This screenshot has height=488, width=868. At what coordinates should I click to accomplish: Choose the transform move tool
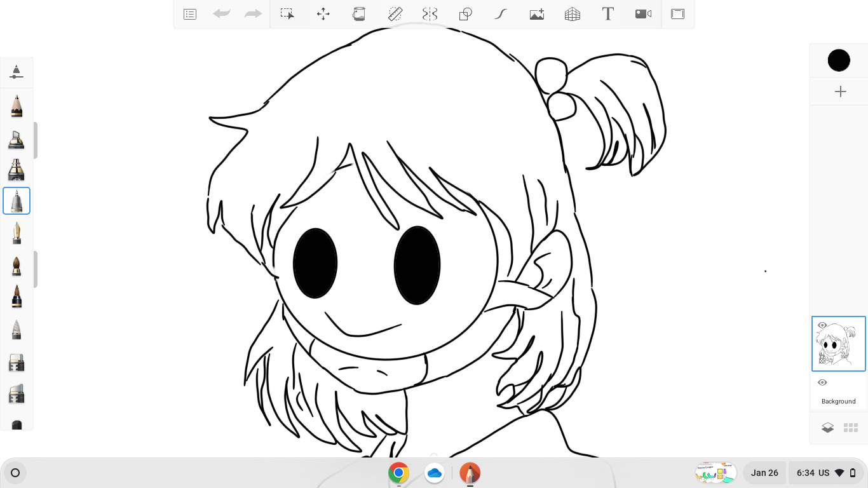tap(323, 14)
